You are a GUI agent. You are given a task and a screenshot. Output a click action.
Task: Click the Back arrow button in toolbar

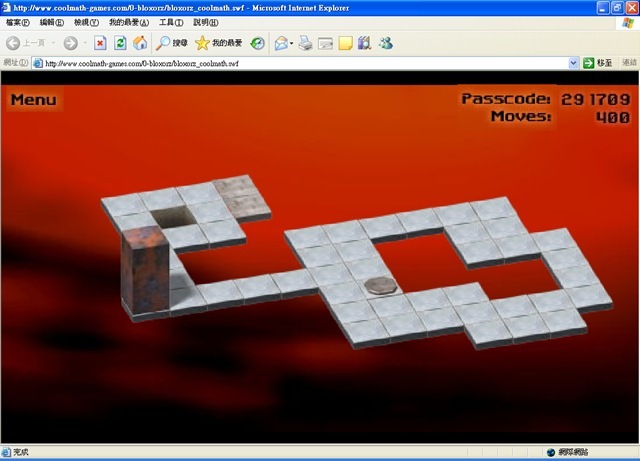point(13,43)
